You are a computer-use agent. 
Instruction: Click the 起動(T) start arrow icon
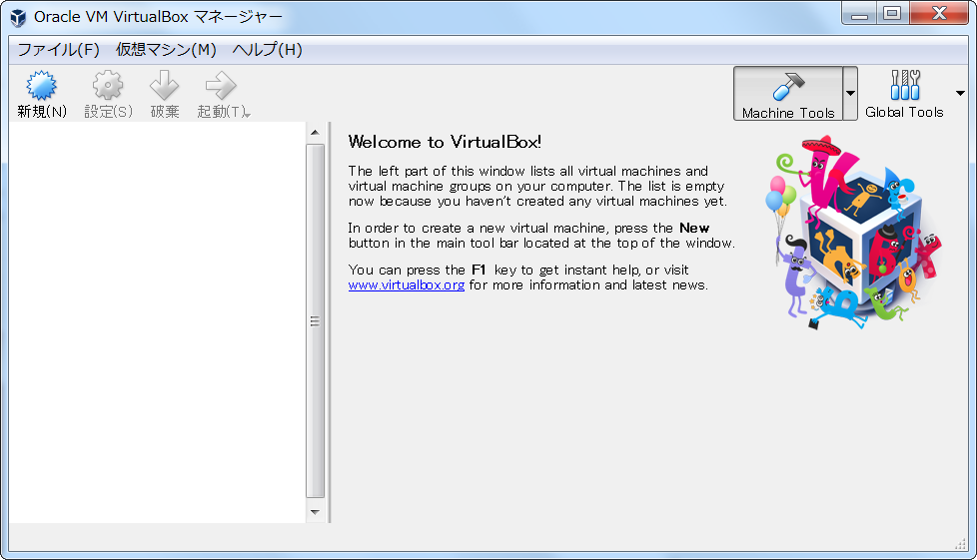221,85
